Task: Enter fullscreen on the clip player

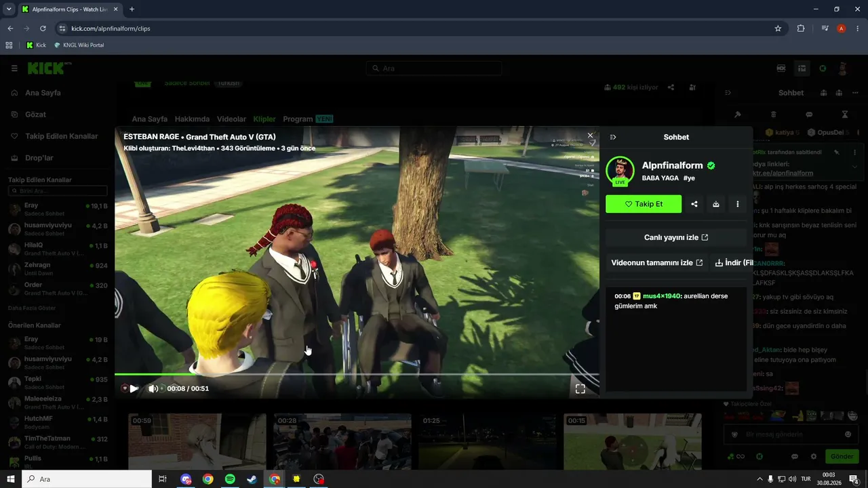Action: 580,388
